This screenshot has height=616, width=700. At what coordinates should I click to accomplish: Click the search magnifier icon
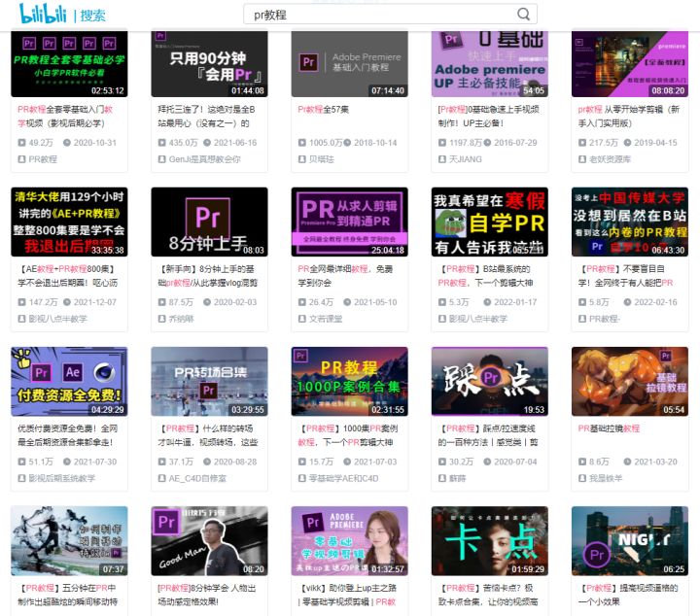point(523,15)
